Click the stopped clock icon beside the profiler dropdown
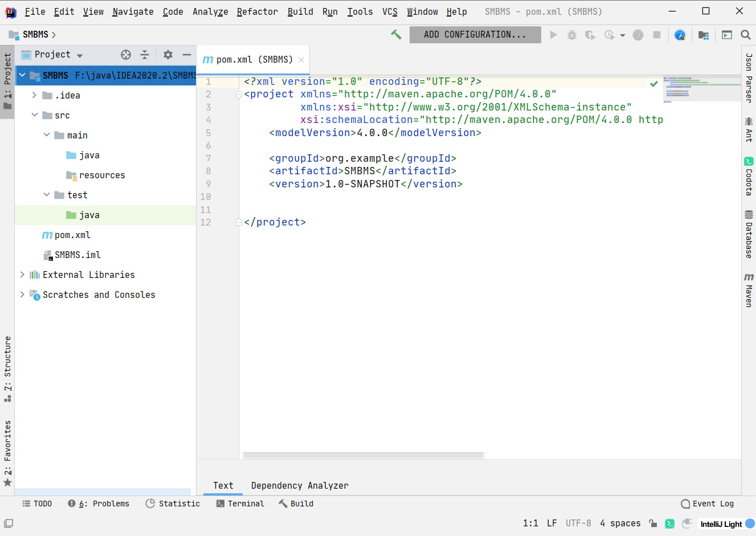Viewport: 756px width, 536px height. [638, 35]
